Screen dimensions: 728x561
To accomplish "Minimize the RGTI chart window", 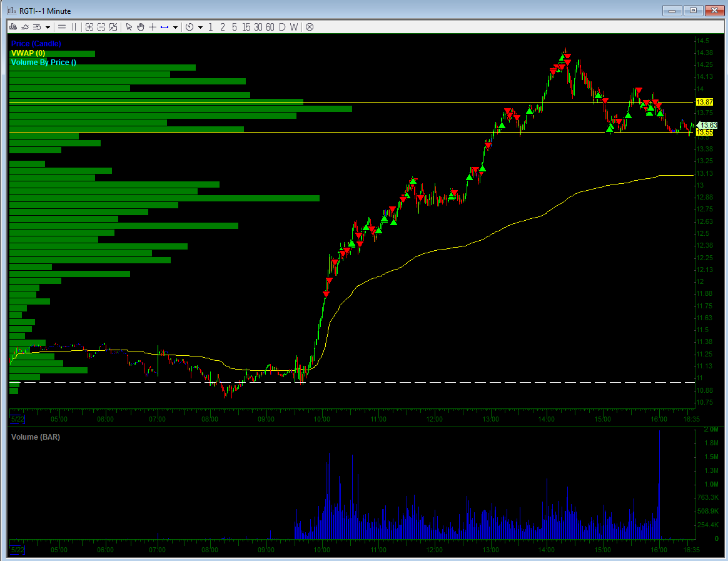I will pos(672,10).
